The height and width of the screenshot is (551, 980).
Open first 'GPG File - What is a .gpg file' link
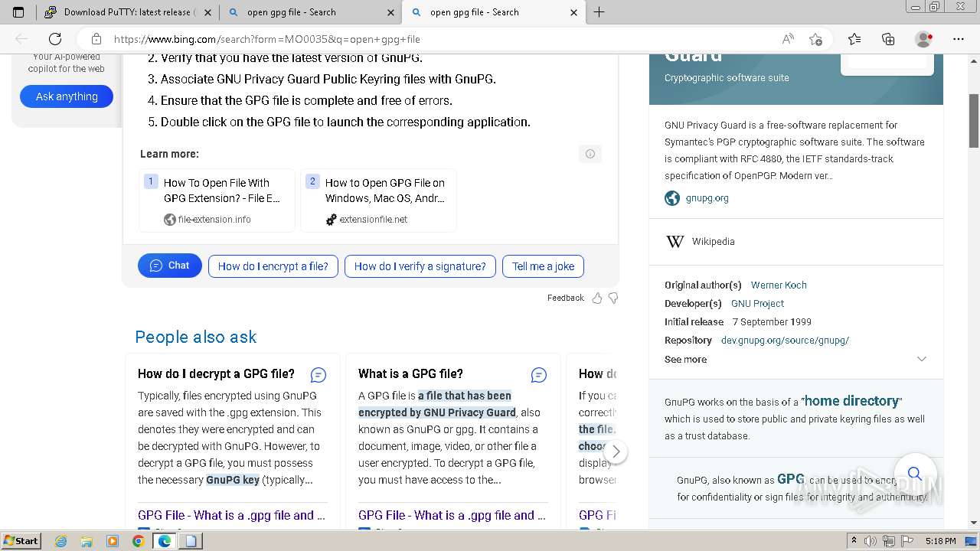tap(231, 515)
